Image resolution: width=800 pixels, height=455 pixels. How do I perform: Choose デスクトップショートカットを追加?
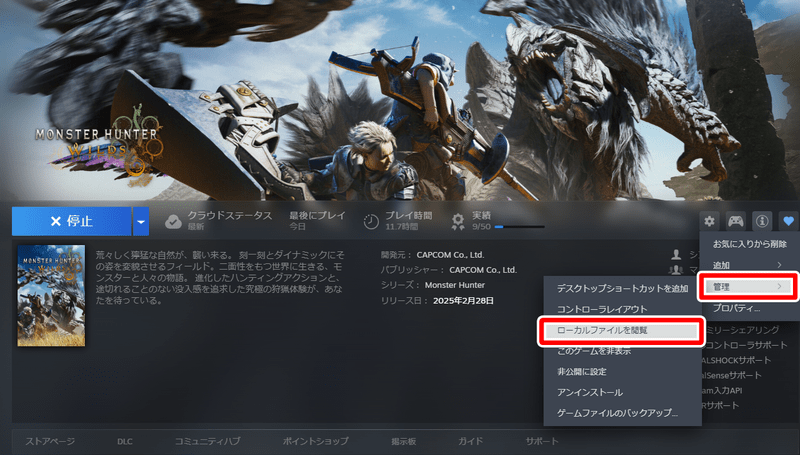tap(622, 288)
